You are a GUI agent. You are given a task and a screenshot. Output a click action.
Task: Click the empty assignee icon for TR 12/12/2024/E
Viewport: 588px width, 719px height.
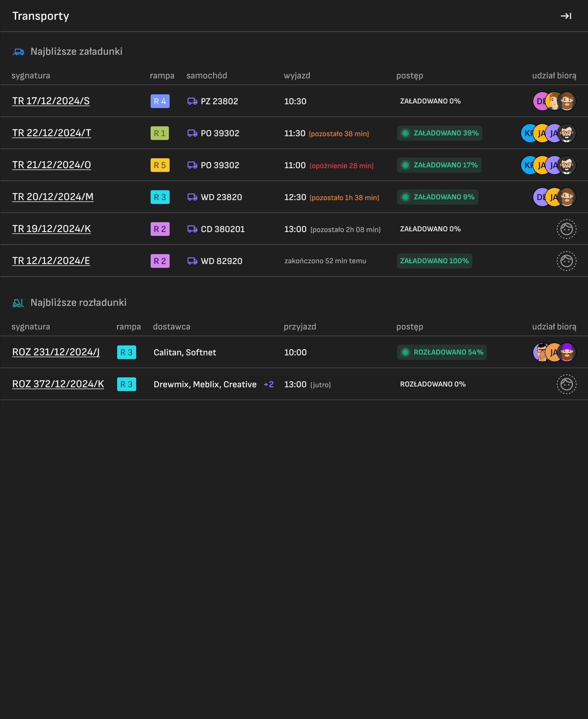tap(567, 261)
